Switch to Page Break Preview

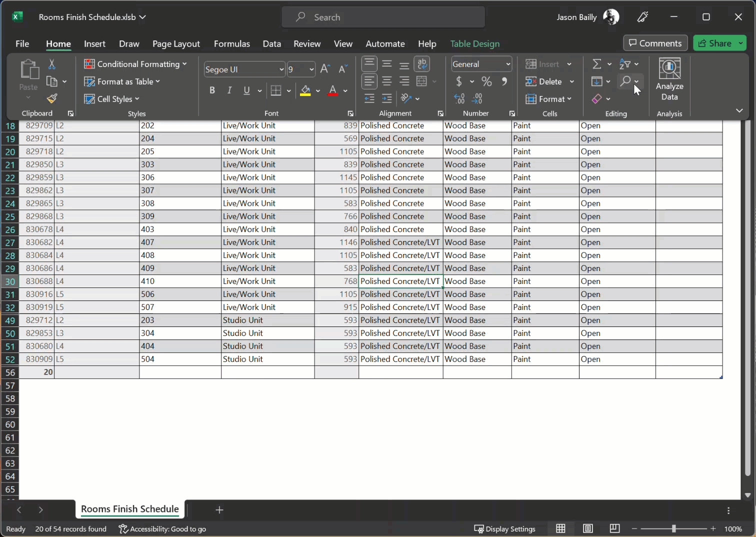pyautogui.click(x=615, y=528)
